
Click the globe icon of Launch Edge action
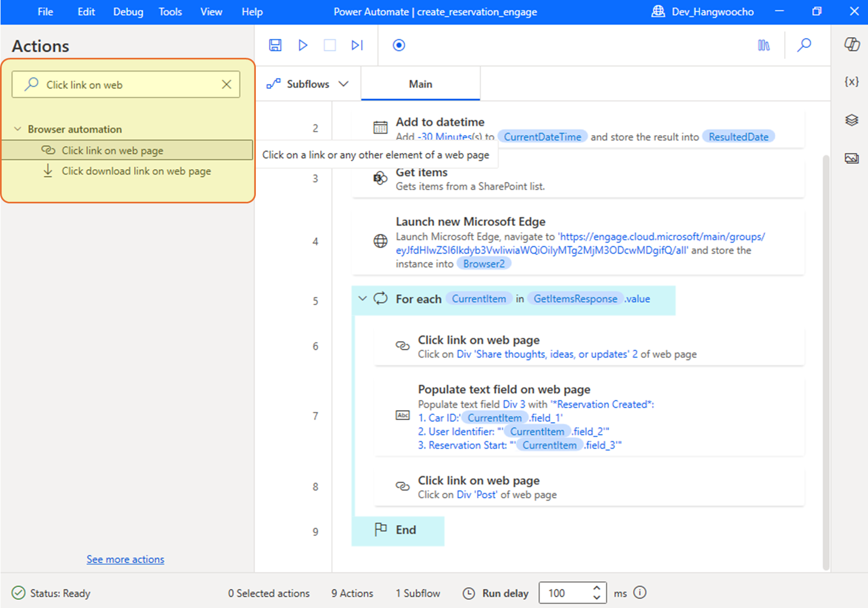click(x=380, y=241)
